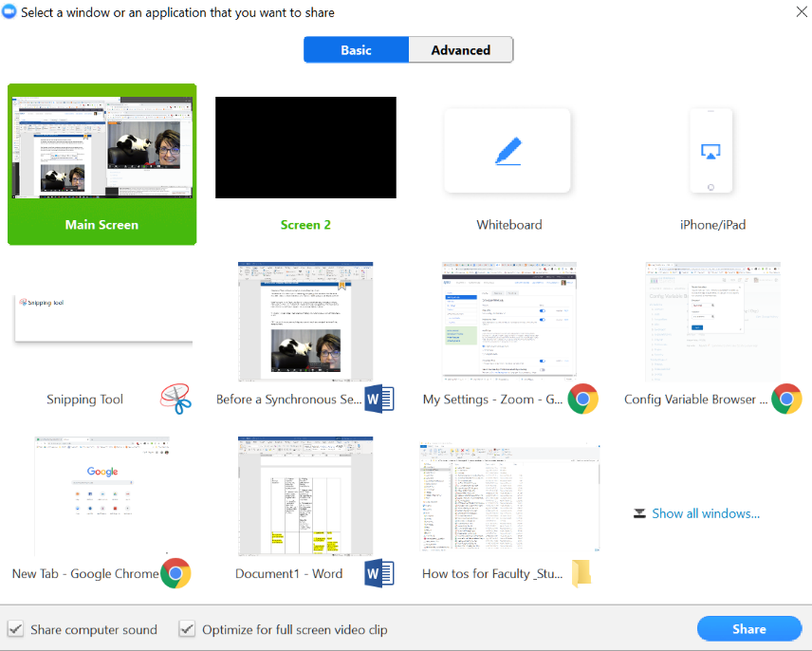Viewport: 812px width, 651px height.
Task: Choose iPhone/iPad screen mirroring
Action: coord(710,152)
